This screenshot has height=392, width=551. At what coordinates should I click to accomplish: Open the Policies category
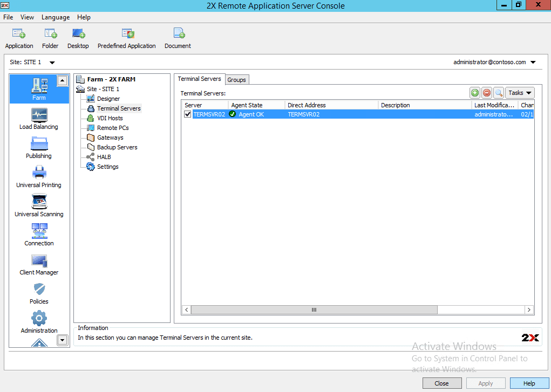(39, 293)
